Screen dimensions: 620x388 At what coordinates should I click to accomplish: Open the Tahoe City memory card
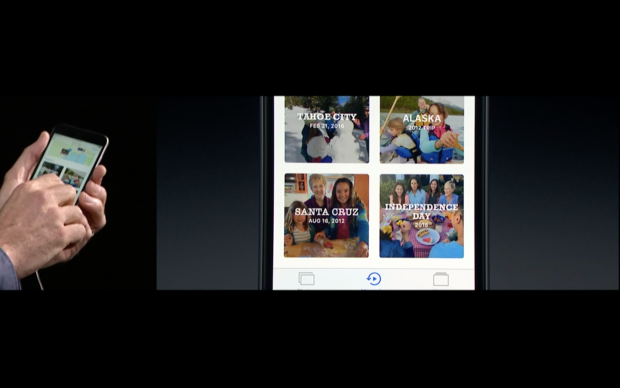tap(327, 129)
